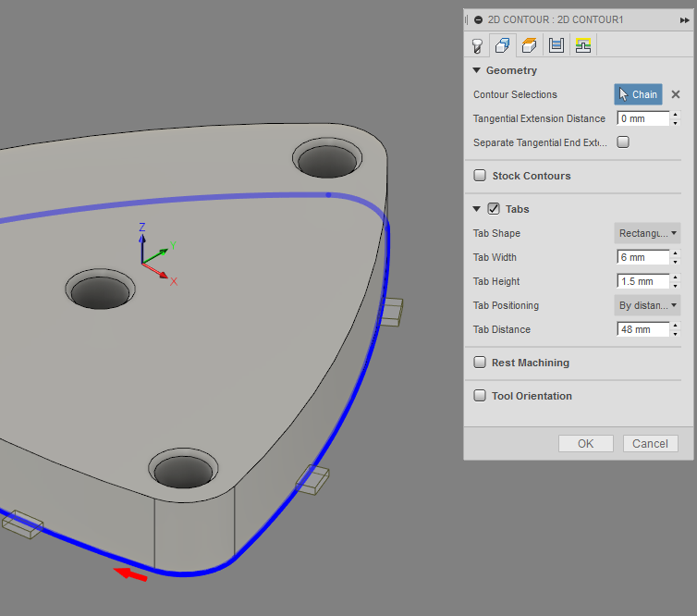The height and width of the screenshot is (616, 697).
Task: Collapse the 2D Contour dialog with minus icon
Action: point(478,19)
